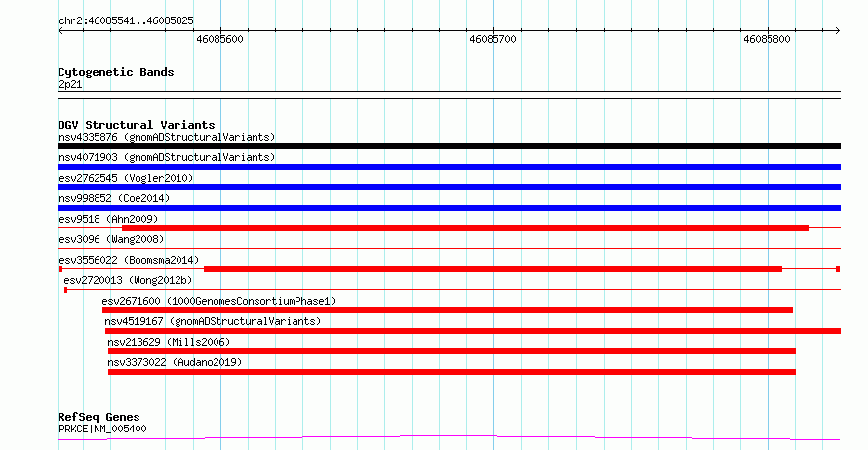
Task: Click the black bar of nsv4335876
Action: tap(449, 146)
